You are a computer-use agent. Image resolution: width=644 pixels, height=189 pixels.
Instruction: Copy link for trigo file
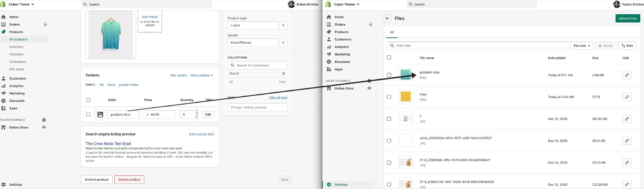tap(627, 97)
